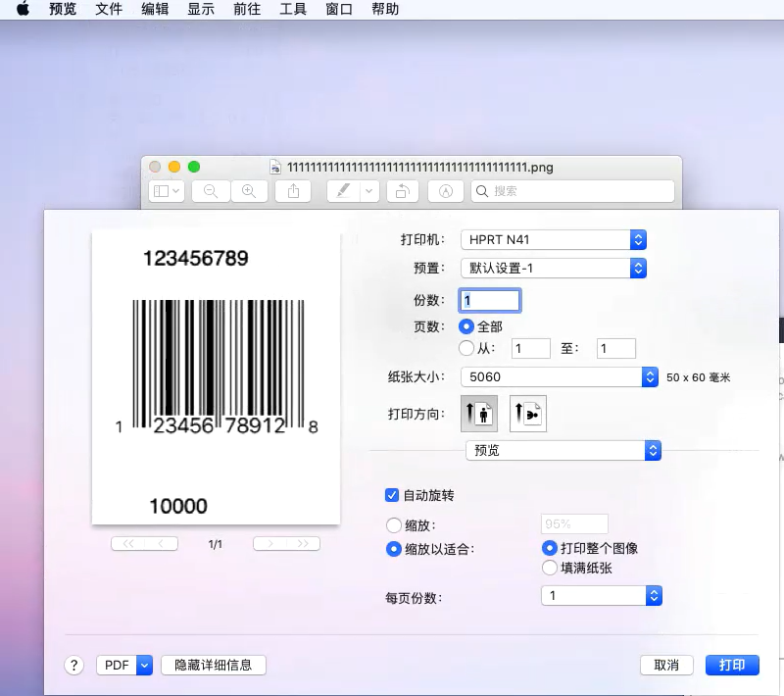Click the previous page arrow button
Screen dimensions: 784x696
click(x=161, y=543)
